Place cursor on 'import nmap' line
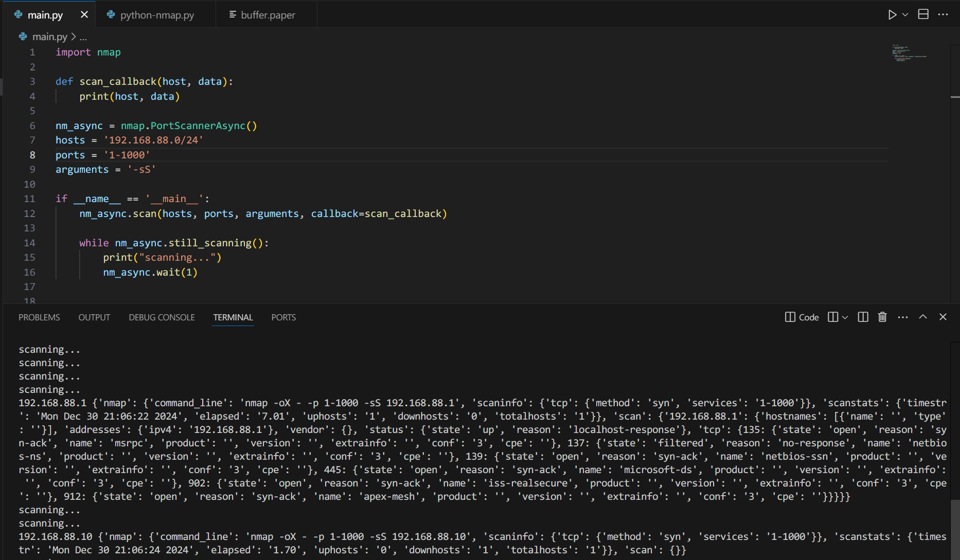This screenshot has height=560, width=960. 88,52
